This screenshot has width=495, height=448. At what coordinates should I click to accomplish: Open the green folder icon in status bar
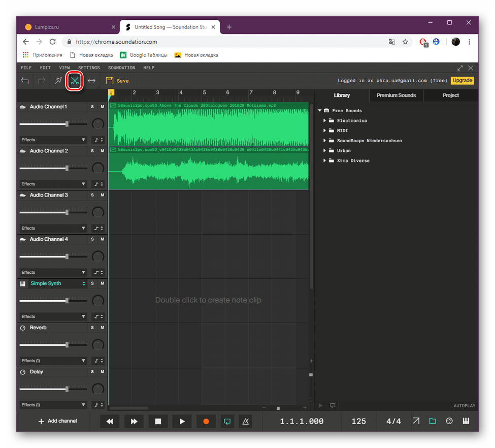coord(433,421)
